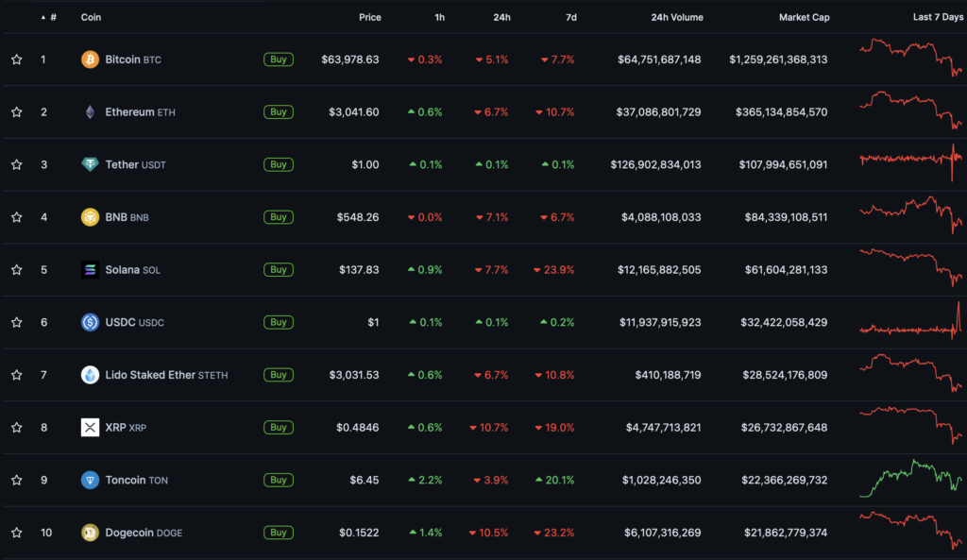Toggle the favorite star for Solana

click(16, 270)
